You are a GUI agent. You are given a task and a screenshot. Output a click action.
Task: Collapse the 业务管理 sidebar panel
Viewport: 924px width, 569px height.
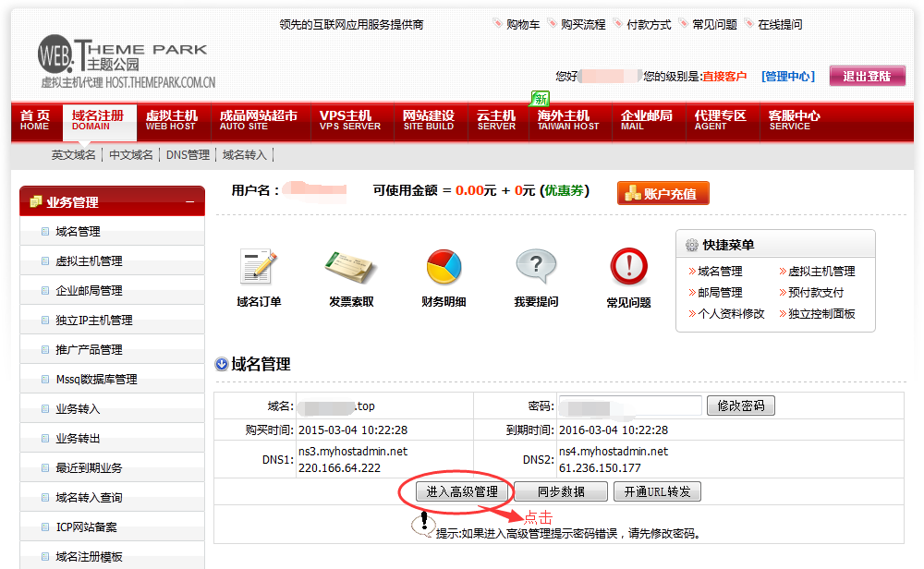189,201
